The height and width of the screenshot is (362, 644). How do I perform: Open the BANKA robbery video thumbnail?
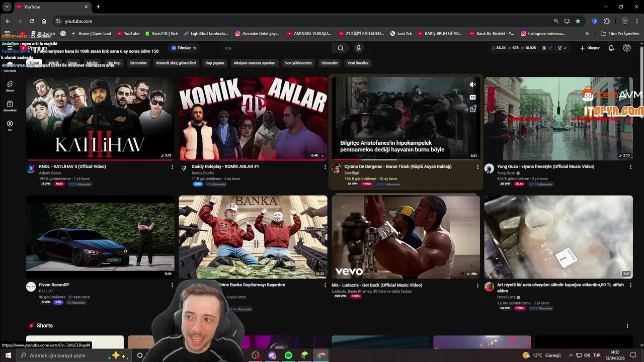pyautogui.click(x=253, y=237)
